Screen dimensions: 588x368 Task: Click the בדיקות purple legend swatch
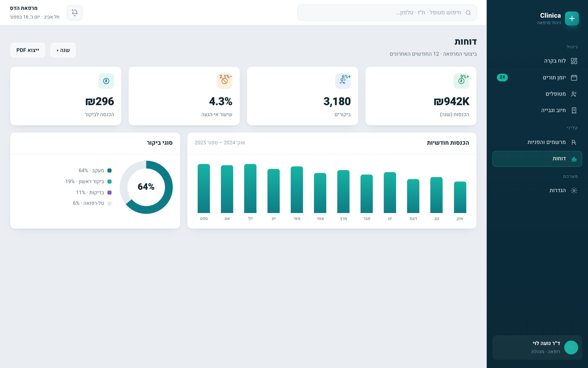tap(110, 192)
